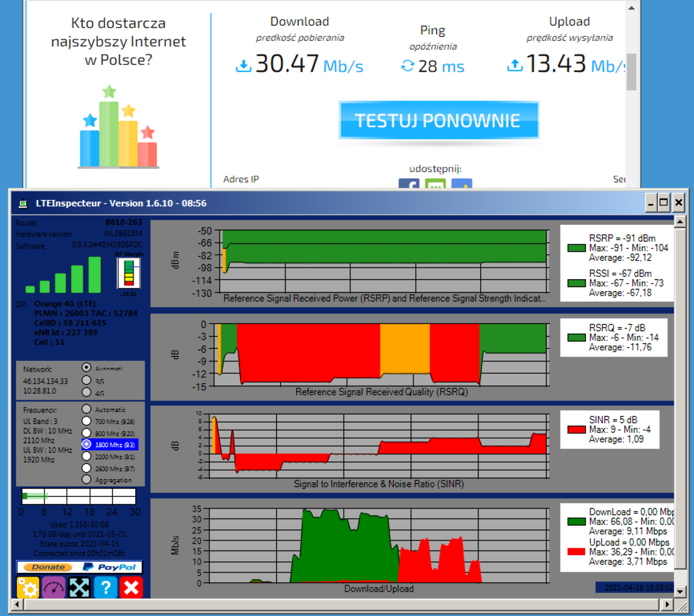694x616 pixels.
Task: Choose the 2600 Mhz (B7) band
Action: (x=86, y=468)
